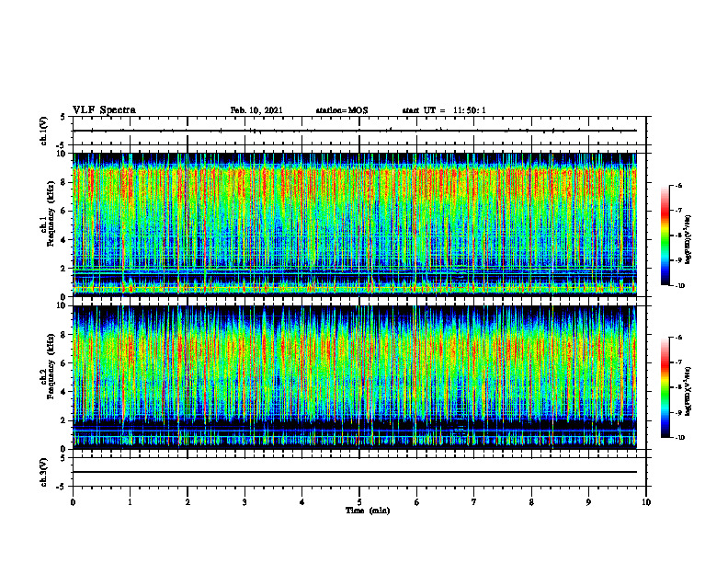This screenshot has width=728, height=563.
Task: Click time axis tick label 5
Action: [x=359, y=502]
